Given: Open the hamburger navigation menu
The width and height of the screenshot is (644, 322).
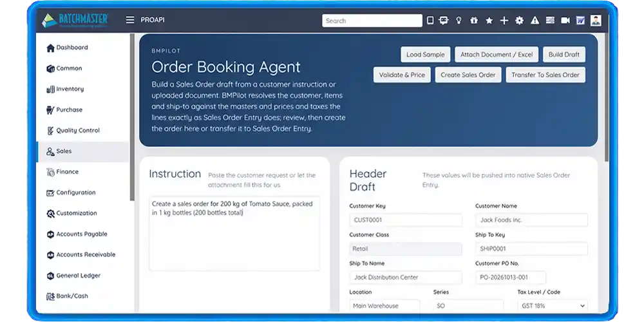Looking at the screenshot, I should coord(130,20).
